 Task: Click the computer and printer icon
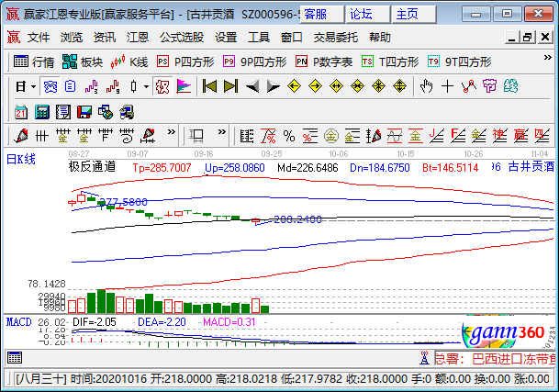click(x=127, y=112)
